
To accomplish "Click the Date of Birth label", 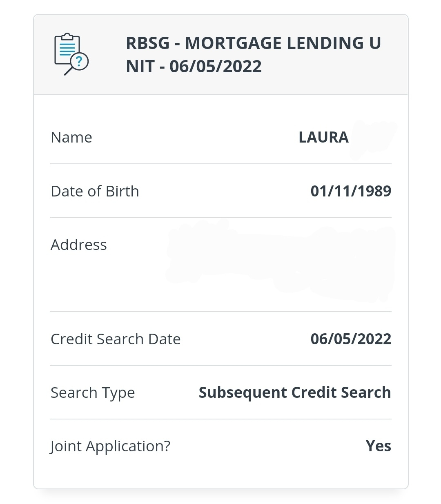I will coord(95,191).
